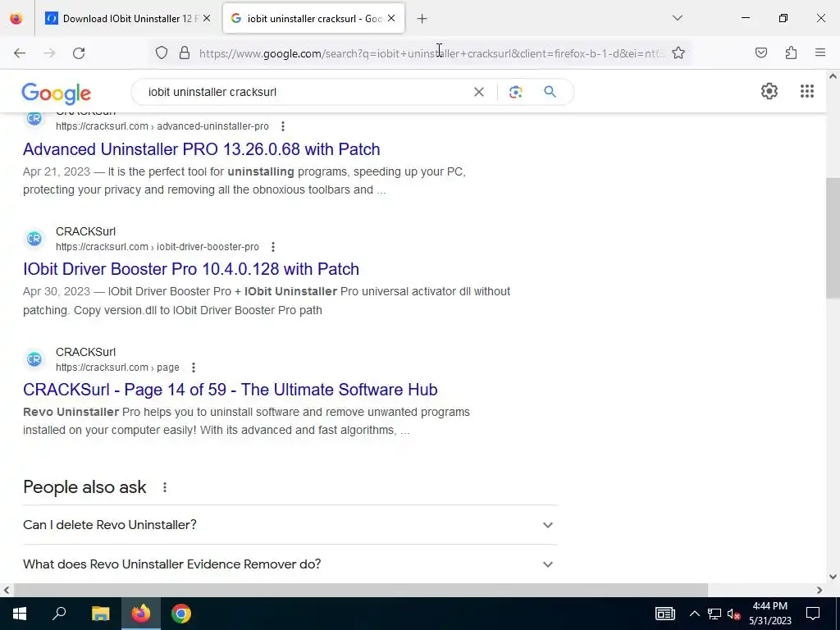Image resolution: width=840 pixels, height=630 pixels.
Task: Open the Firefox hamburger application menu
Action: pyautogui.click(x=820, y=53)
